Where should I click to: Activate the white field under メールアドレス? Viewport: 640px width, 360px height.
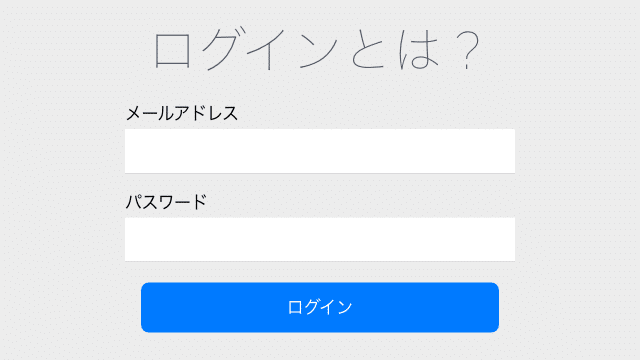pyautogui.click(x=320, y=151)
